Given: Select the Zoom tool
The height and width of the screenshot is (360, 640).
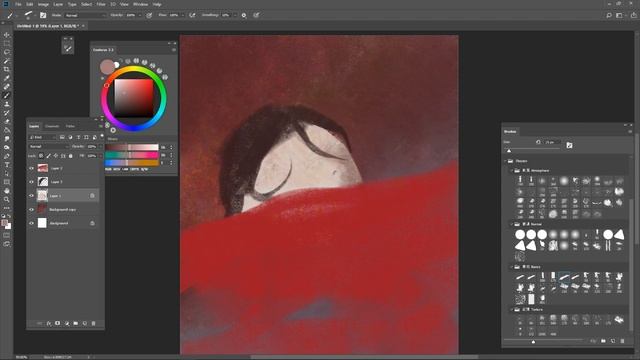Looking at the screenshot, I should (x=7, y=199).
